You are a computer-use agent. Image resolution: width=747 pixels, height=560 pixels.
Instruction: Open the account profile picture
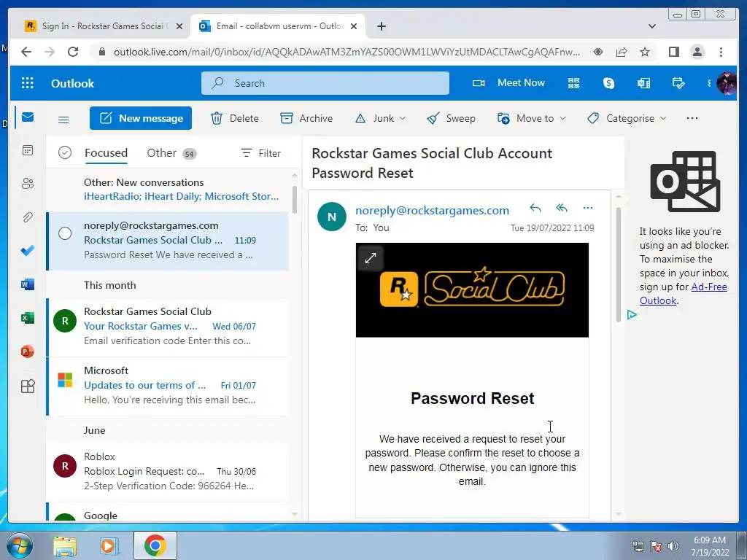[726, 83]
